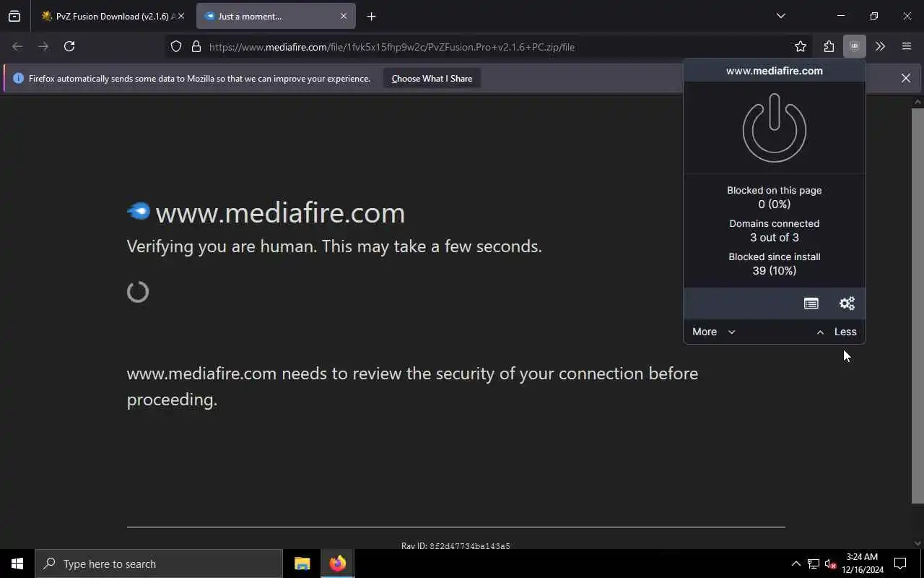Screen dimensions: 924x578
Task: Click the page vertical scrollbar
Action: tap(918, 305)
